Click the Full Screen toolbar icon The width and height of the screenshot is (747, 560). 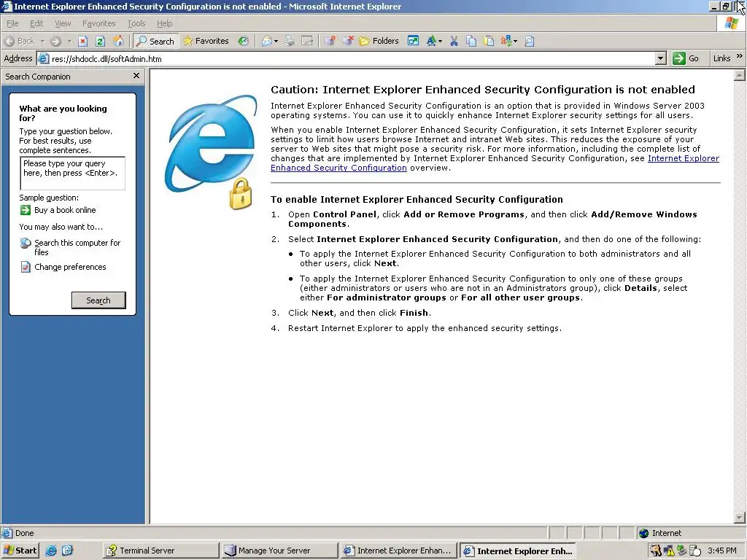pyautogui.click(x=413, y=42)
